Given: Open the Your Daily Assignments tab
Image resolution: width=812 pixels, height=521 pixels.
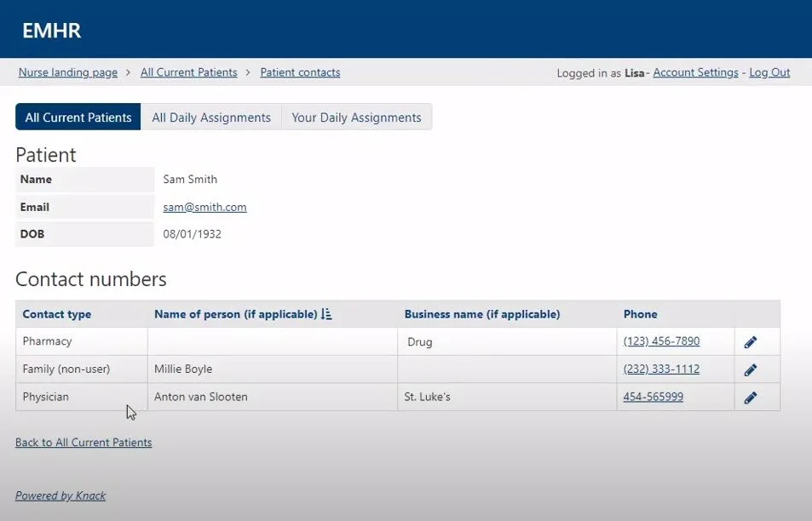Looking at the screenshot, I should tap(357, 117).
